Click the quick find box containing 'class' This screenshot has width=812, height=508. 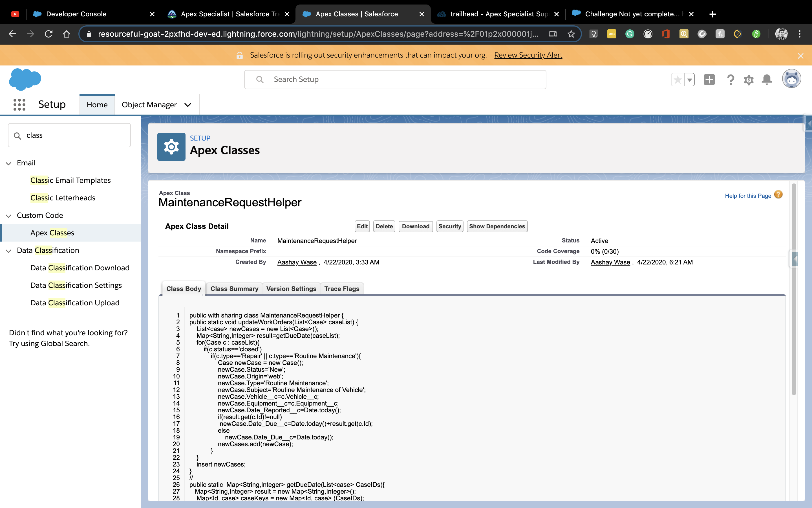69,135
